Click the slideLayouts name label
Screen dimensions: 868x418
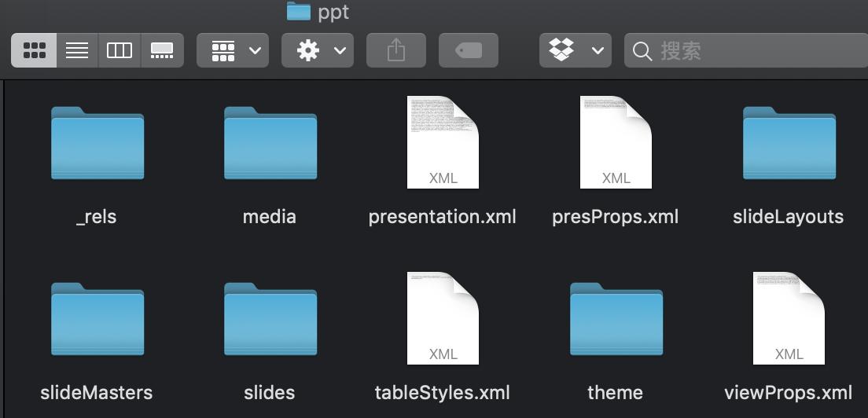tap(789, 217)
